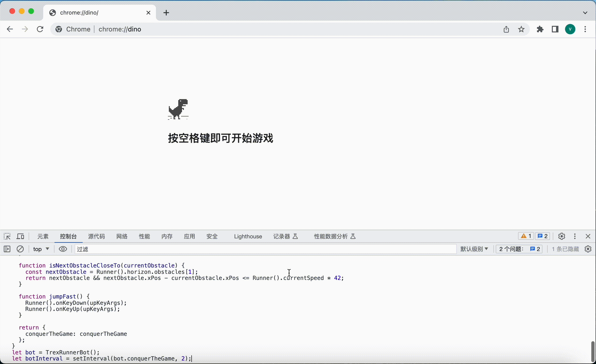The image size is (596, 364).
Task: Toggle the console sidebar panel icon
Action: tap(7, 249)
